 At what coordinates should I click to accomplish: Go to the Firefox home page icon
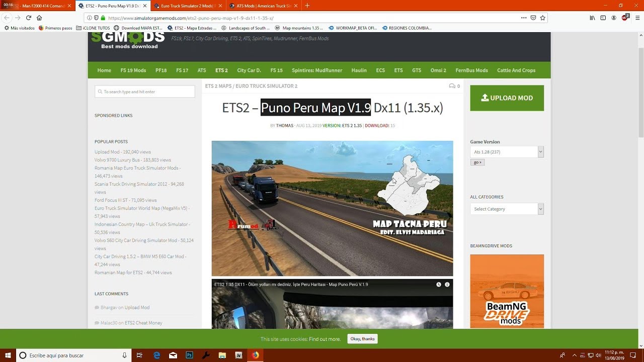(x=39, y=18)
